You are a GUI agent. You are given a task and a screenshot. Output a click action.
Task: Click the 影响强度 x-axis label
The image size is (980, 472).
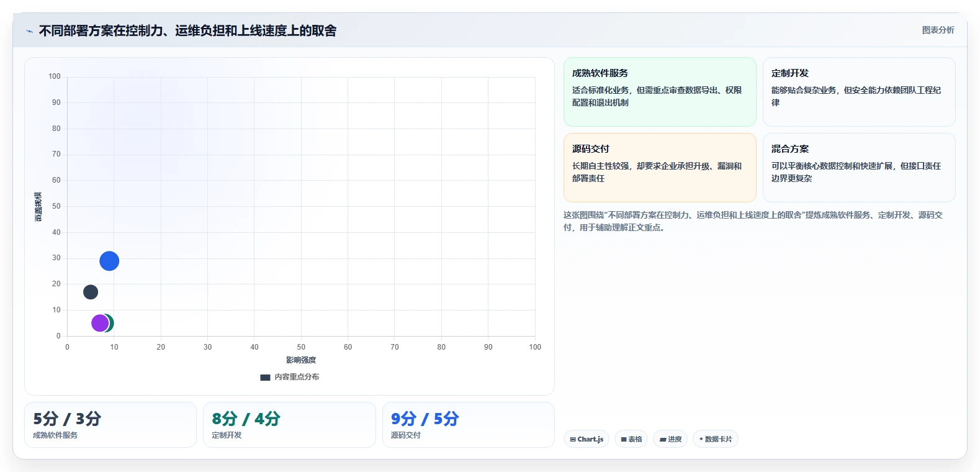tap(301, 360)
